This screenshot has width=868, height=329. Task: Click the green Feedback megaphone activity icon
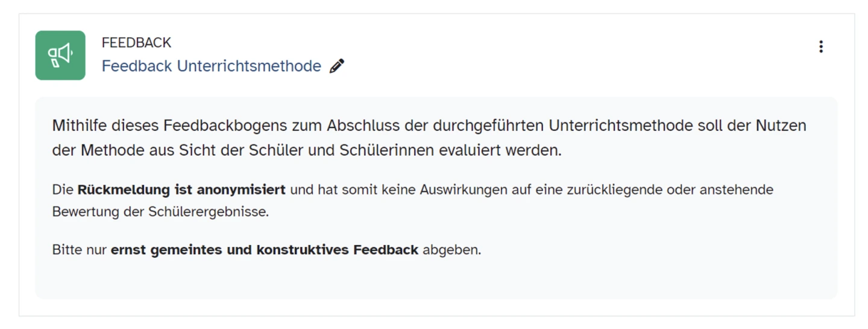60,55
